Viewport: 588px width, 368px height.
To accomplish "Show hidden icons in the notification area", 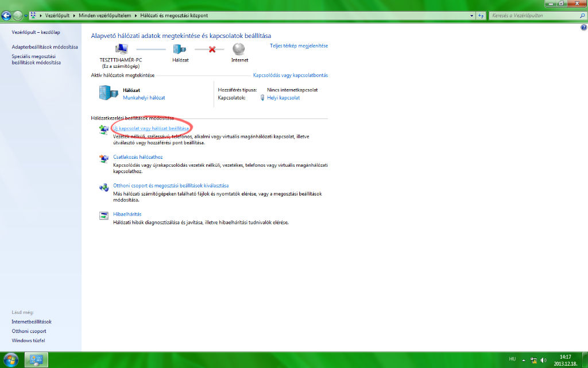I will [x=523, y=362].
